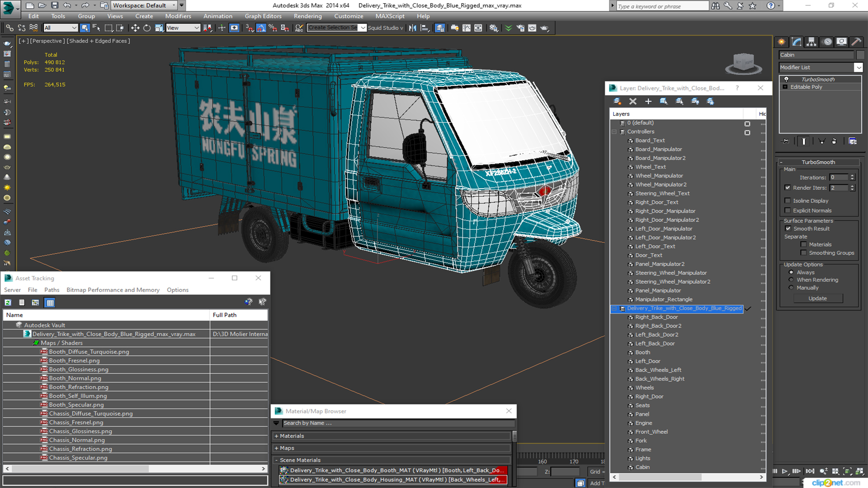
Task: Toggle the Angle Snap tool
Action: click(x=261, y=28)
